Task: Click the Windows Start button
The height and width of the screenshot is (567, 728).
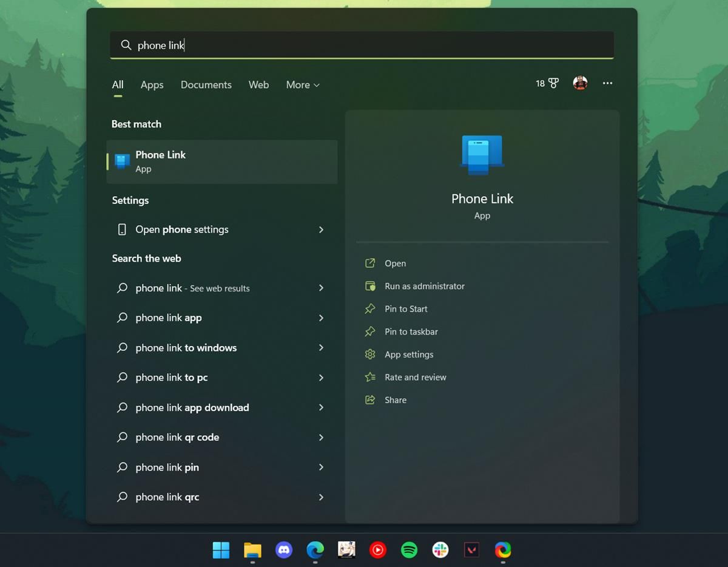Action: click(x=221, y=550)
